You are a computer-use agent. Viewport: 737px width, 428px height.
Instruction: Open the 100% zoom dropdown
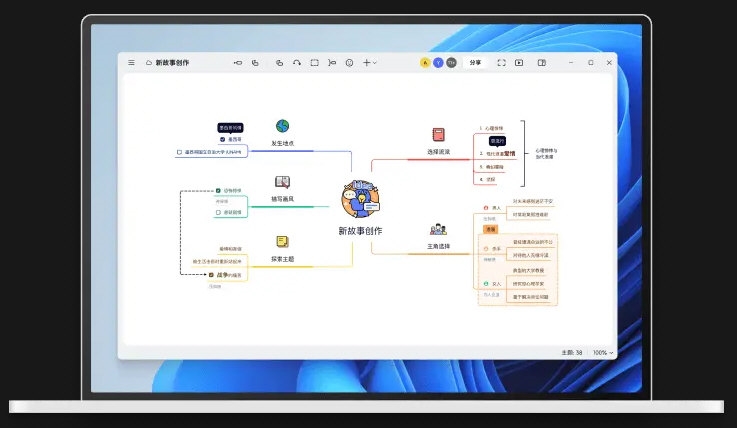(x=603, y=352)
